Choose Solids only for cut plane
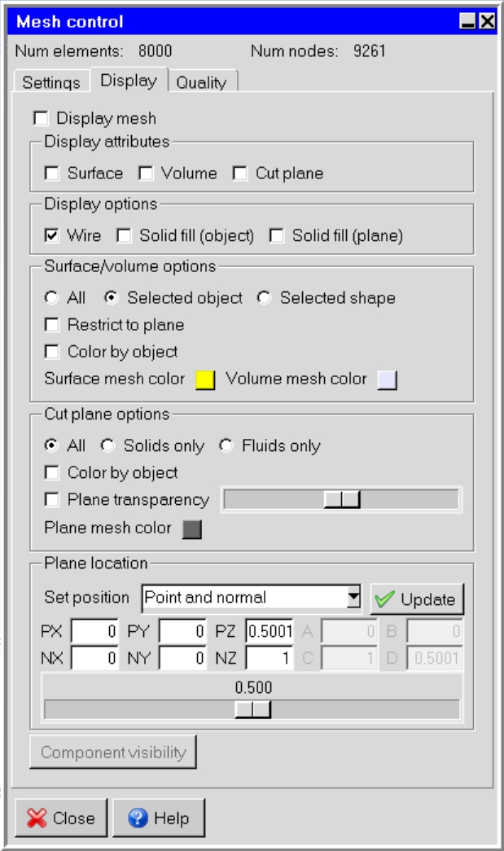 tap(107, 446)
